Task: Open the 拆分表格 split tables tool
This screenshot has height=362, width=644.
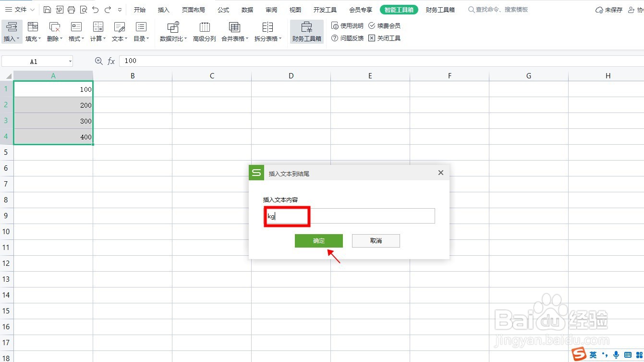Action: click(268, 32)
